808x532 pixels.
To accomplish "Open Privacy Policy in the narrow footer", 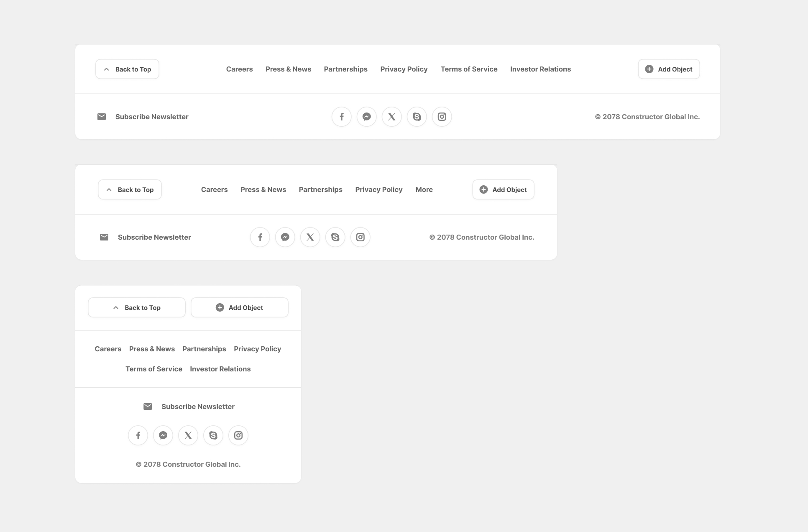I will tap(258, 349).
